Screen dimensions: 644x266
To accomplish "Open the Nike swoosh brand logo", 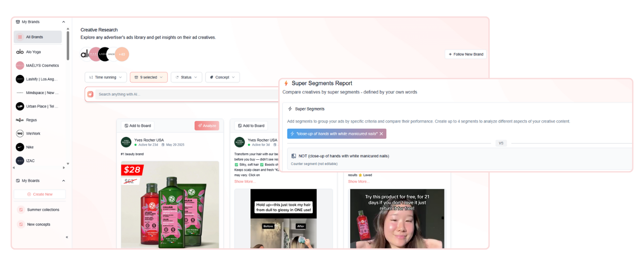I will 20,147.
